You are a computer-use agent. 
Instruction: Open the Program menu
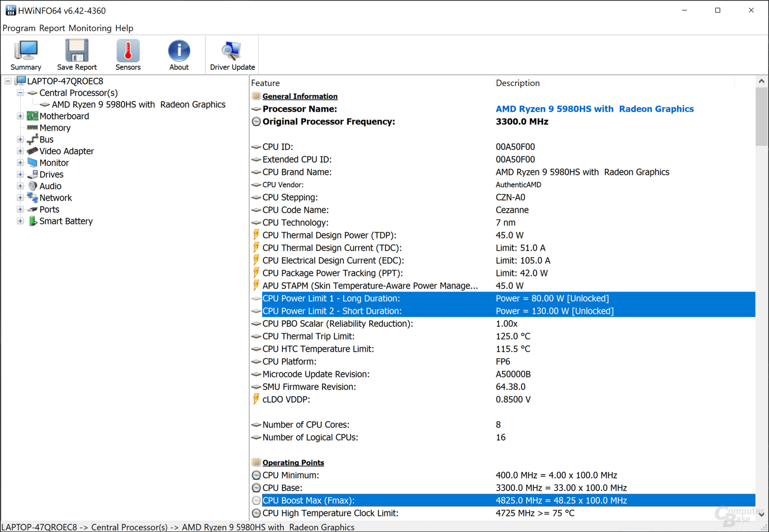click(x=19, y=28)
